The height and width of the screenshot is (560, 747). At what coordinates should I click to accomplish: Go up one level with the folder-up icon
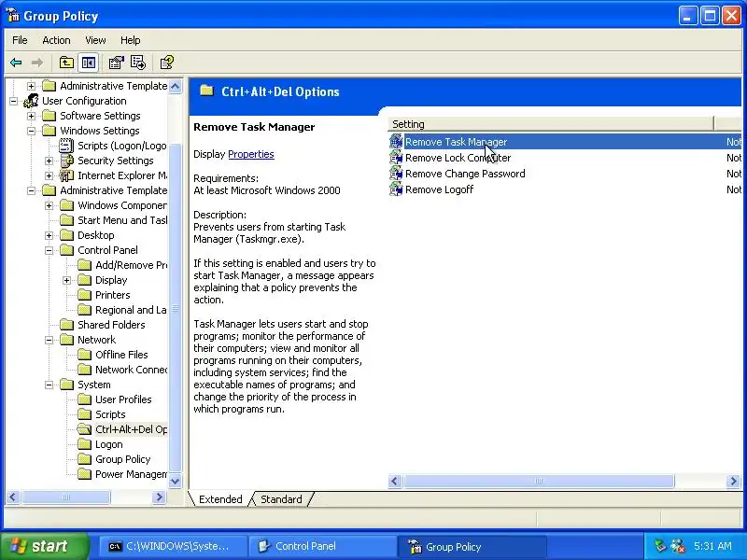[66, 63]
